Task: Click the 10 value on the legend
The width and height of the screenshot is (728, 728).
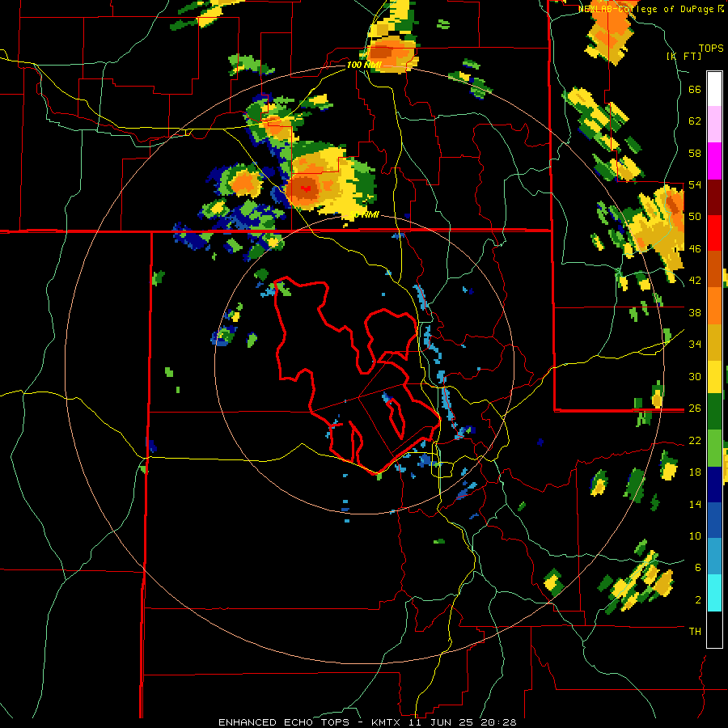Action: [695, 535]
